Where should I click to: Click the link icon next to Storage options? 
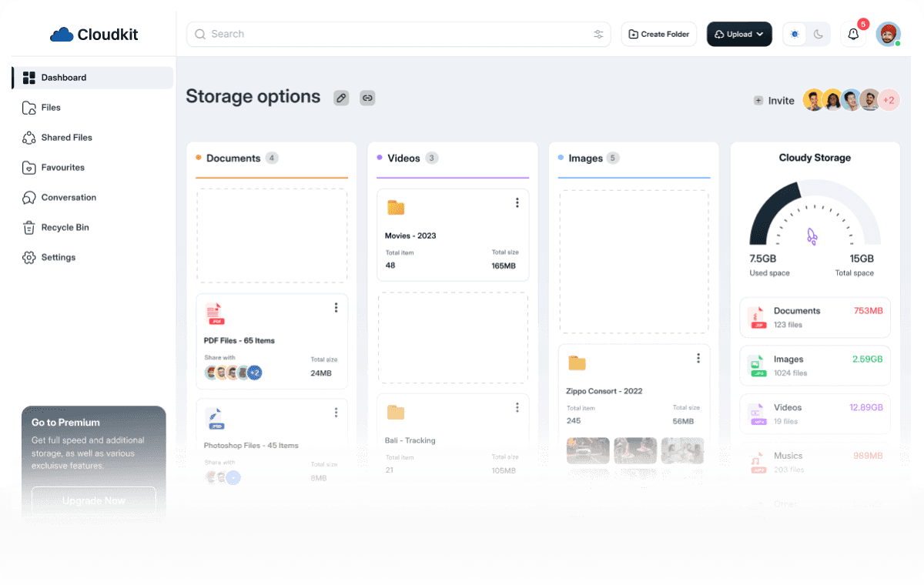[367, 98]
